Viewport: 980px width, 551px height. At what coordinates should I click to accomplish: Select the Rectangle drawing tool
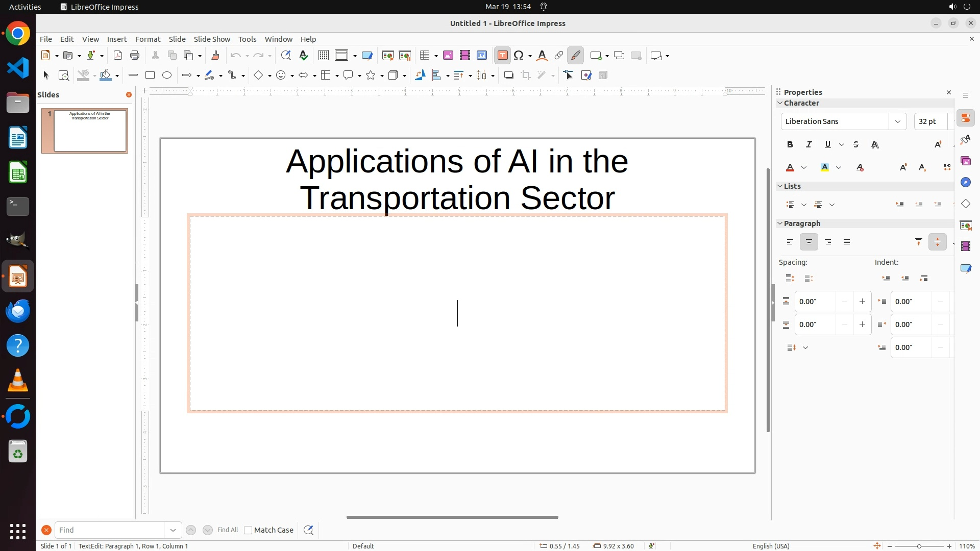click(150, 76)
